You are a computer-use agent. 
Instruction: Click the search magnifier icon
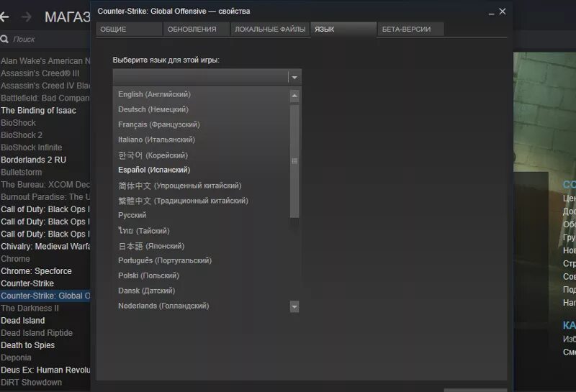[x=4, y=39]
